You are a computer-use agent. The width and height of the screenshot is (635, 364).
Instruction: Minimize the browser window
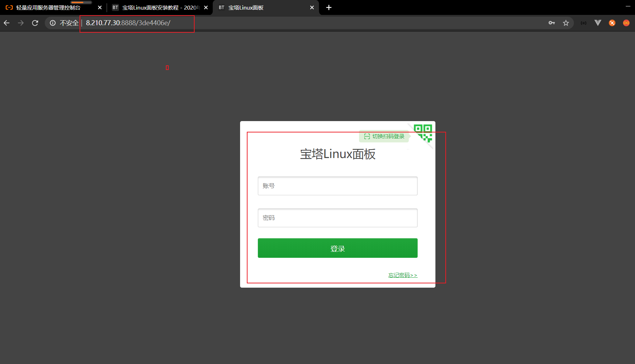coord(628,6)
